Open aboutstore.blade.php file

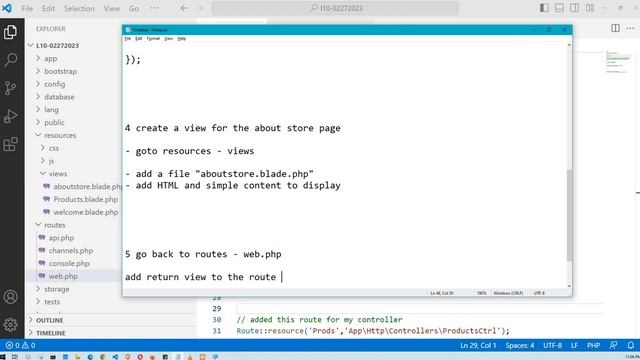(82, 187)
